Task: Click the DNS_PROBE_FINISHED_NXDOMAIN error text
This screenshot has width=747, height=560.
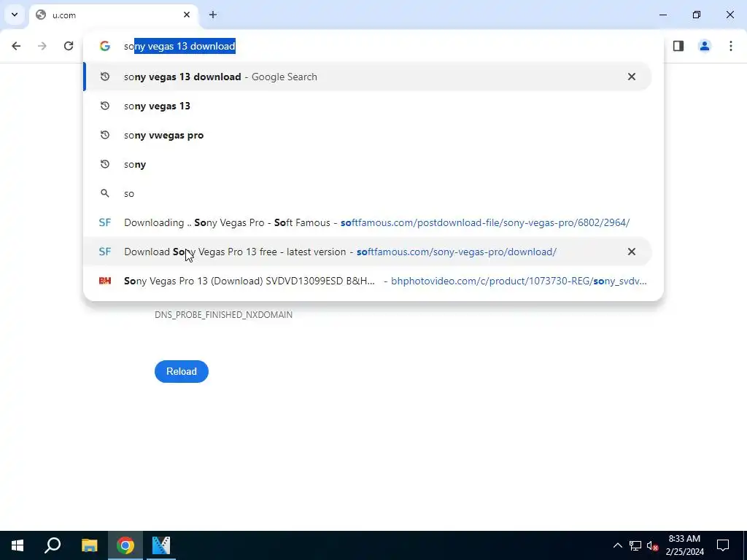Action: [x=223, y=315]
